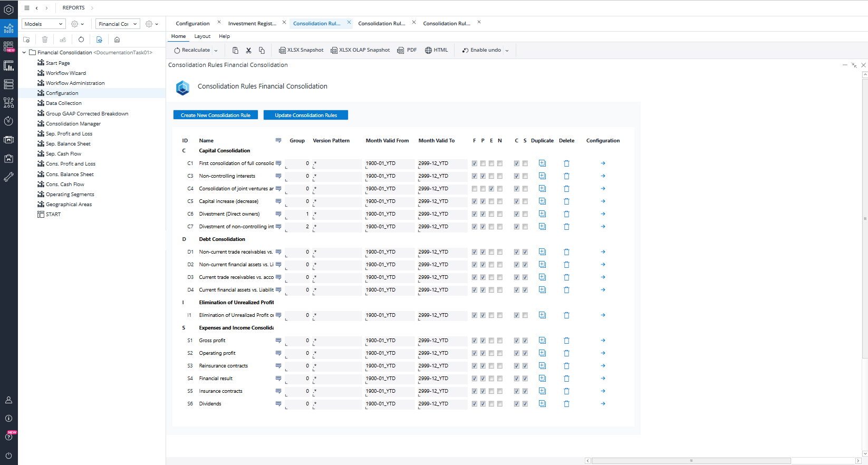
Task: Click XLSX Snapshot toolbar icon
Action: click(x=282, y=51)
